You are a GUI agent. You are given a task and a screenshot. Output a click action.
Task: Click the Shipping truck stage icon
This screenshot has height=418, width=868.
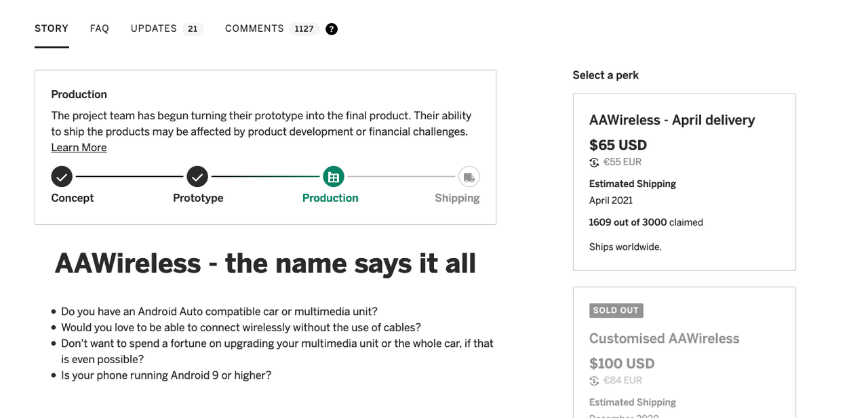coord(469,177)
